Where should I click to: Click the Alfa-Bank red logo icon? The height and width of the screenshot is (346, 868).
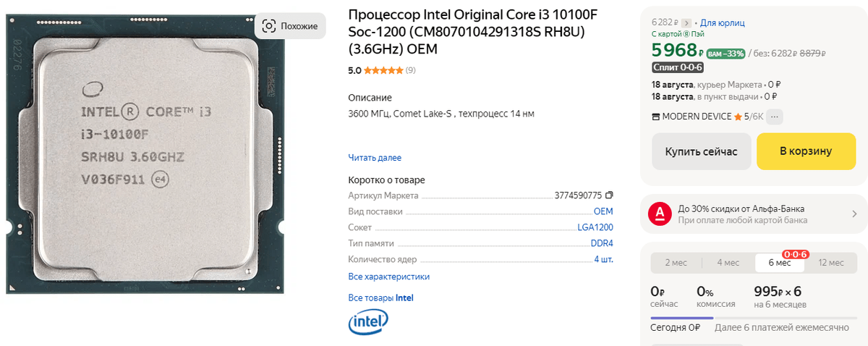click(x=660, y=214)
